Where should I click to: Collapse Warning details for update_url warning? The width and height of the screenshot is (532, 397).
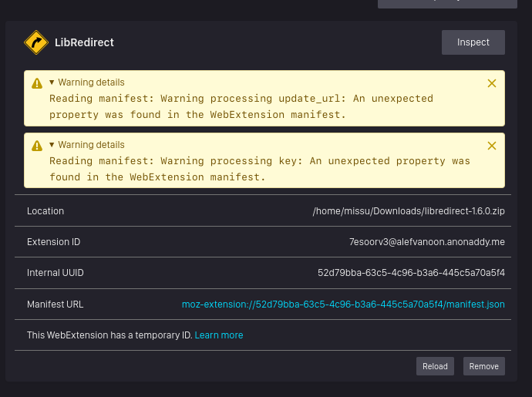tap(87, 82)
